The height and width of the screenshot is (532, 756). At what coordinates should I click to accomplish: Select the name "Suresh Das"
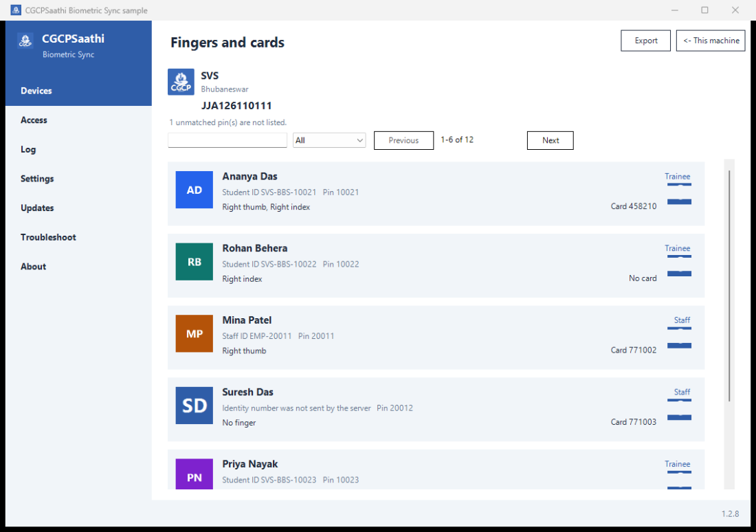pos(248,392)
